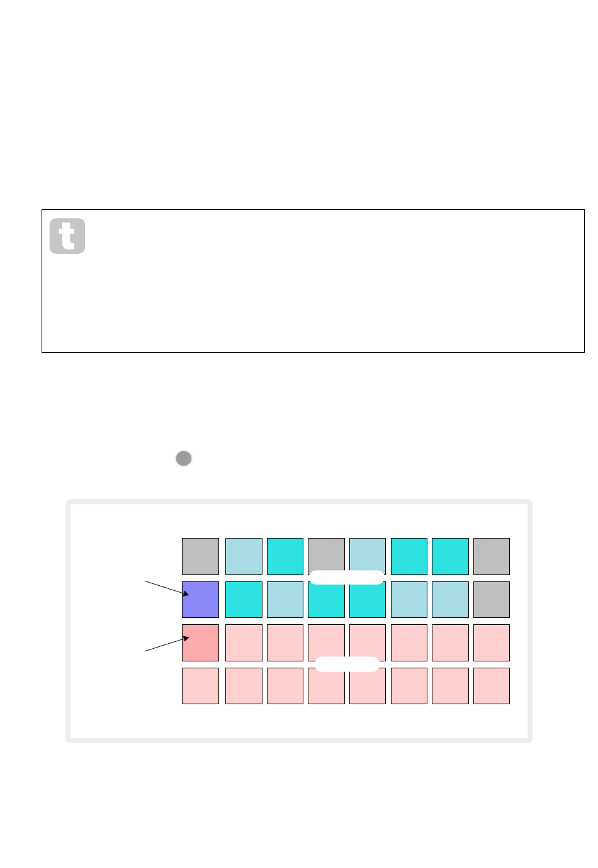598x868 pixels.
Task: Tap the gray pad in top-left grid corner
Action: tap(201, 556)
